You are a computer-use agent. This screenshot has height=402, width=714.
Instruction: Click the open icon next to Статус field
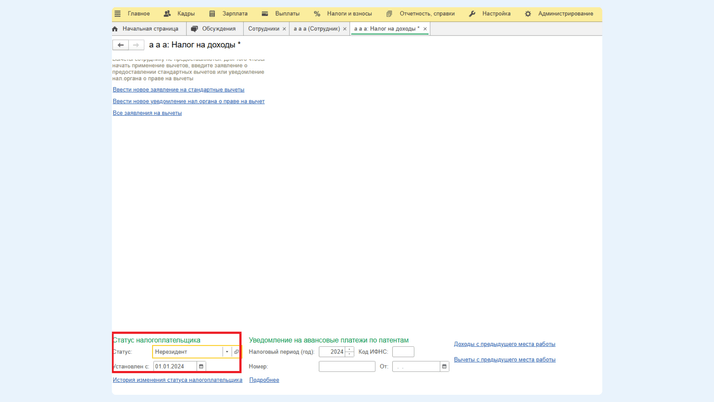coord(237,352)
